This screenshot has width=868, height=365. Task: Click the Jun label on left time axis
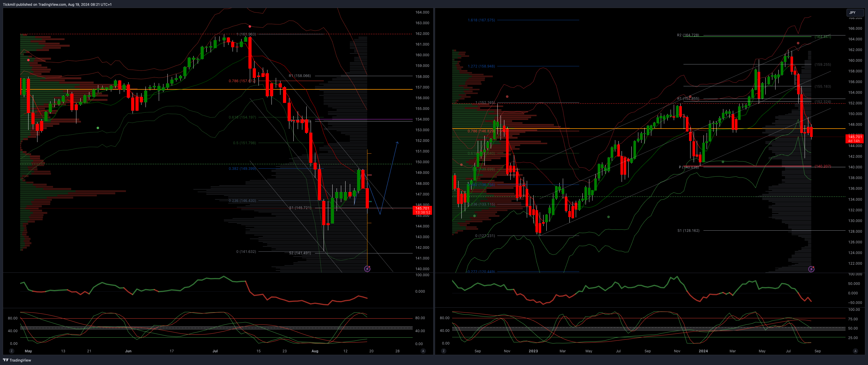tap(128, 351)
